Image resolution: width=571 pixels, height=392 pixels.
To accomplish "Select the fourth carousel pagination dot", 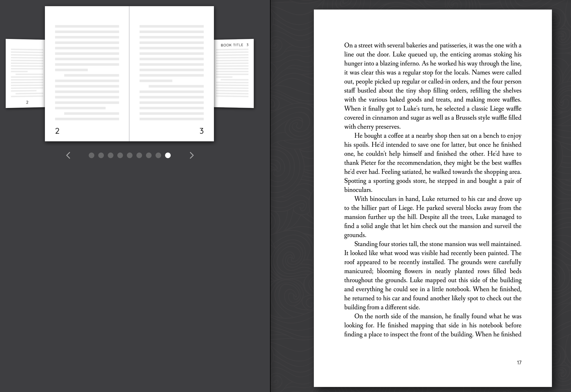I will 120,155.
